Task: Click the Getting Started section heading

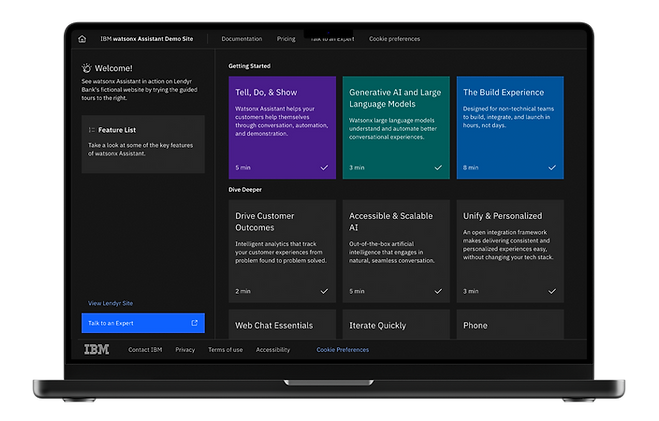Action: coord(249,66)
